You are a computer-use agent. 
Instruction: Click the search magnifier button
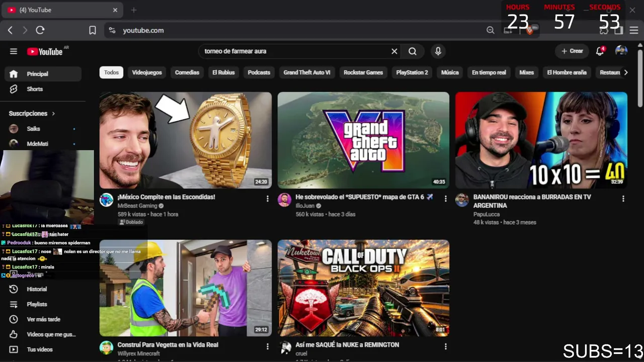point(413,51)
